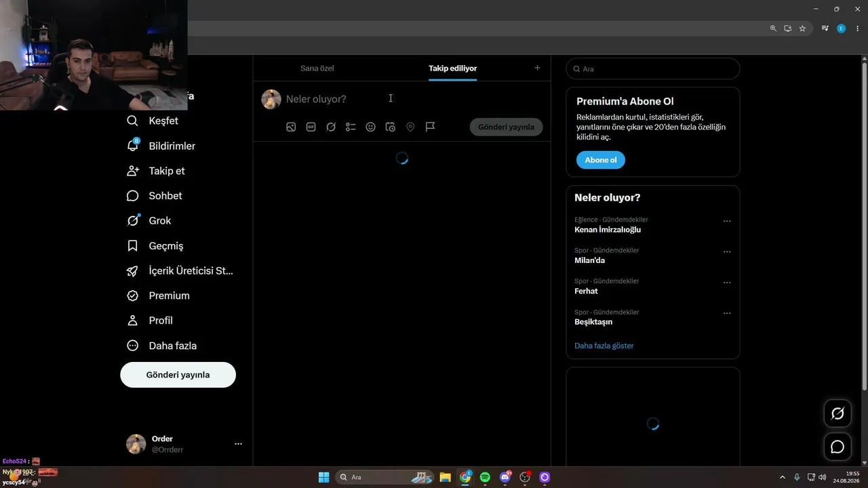
Task: Open Grok from the sidebar
Action: [x=149, y=221]
